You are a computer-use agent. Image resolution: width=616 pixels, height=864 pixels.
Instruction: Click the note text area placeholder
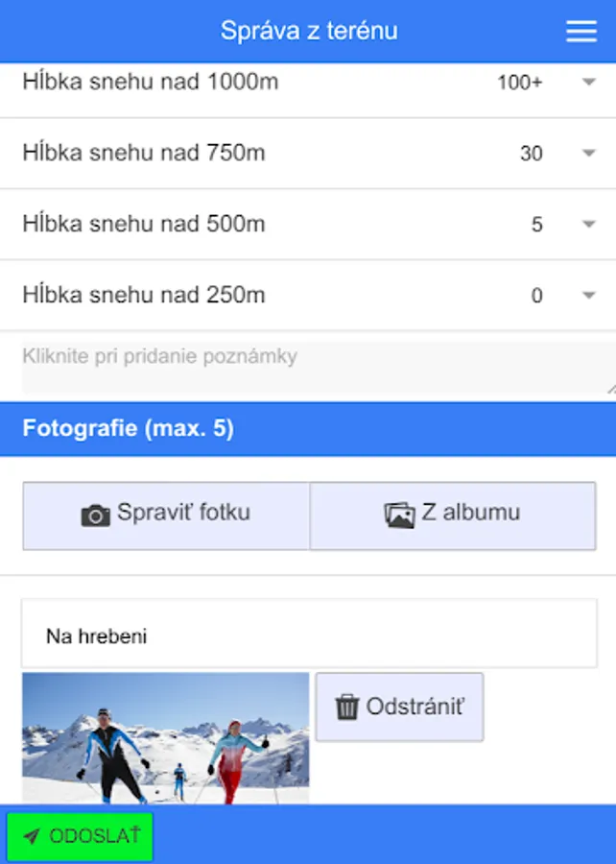[308, 369]
